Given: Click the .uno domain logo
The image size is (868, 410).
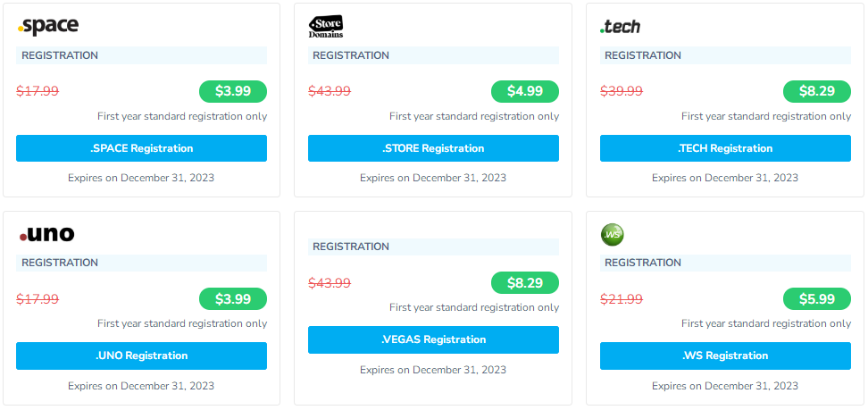Looking at the screenshot, I should tap(46, 234).
